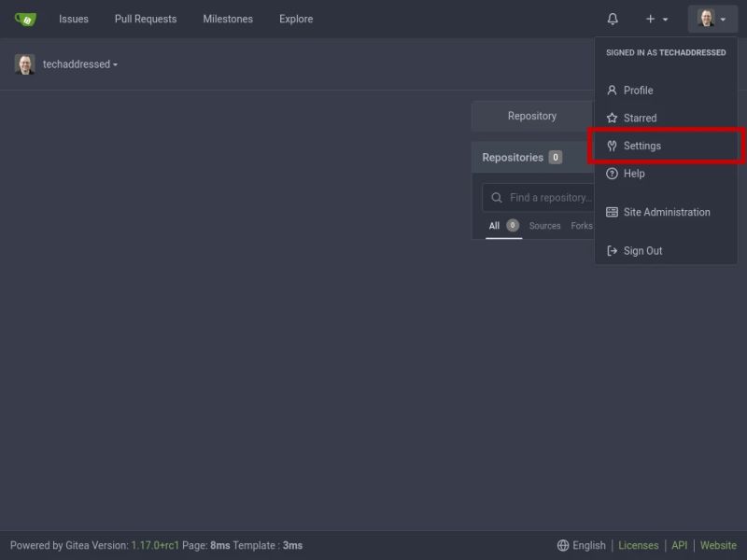This screenshot has height=560, width=747.
Task: Click the Profile person icon
Action: (613, 90)
